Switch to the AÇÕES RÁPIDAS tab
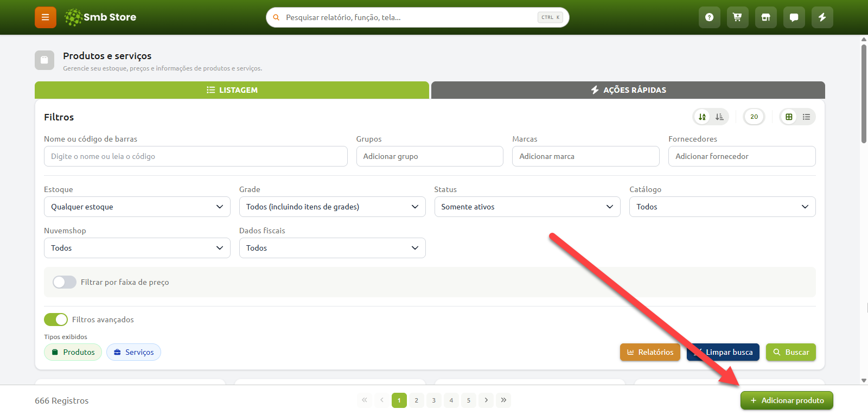868x415 pixels. click(x=628, y=90)
